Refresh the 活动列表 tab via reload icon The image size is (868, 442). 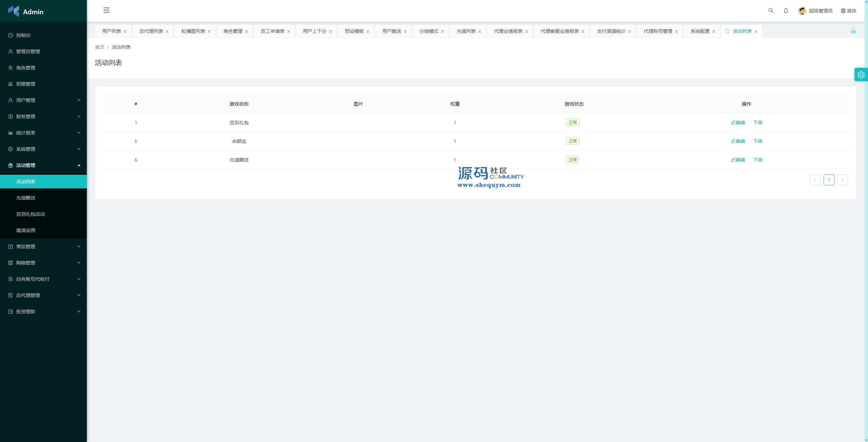point(727,31)
